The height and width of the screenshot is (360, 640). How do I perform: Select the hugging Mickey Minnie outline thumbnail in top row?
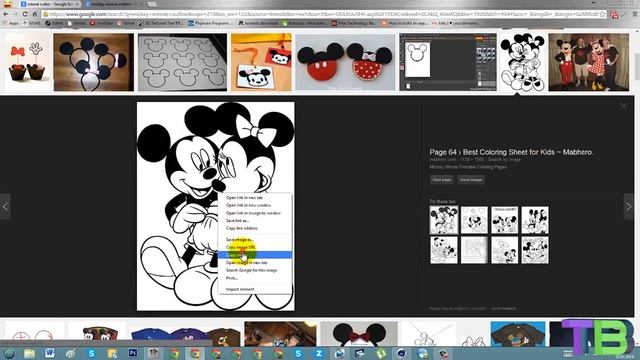point(522,62)
